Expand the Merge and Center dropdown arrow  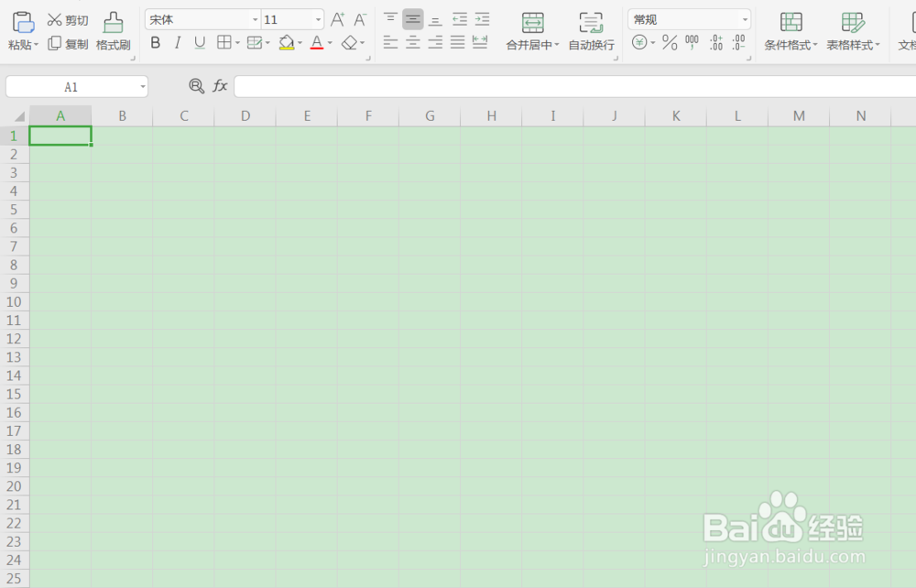[x=557, y=45]
